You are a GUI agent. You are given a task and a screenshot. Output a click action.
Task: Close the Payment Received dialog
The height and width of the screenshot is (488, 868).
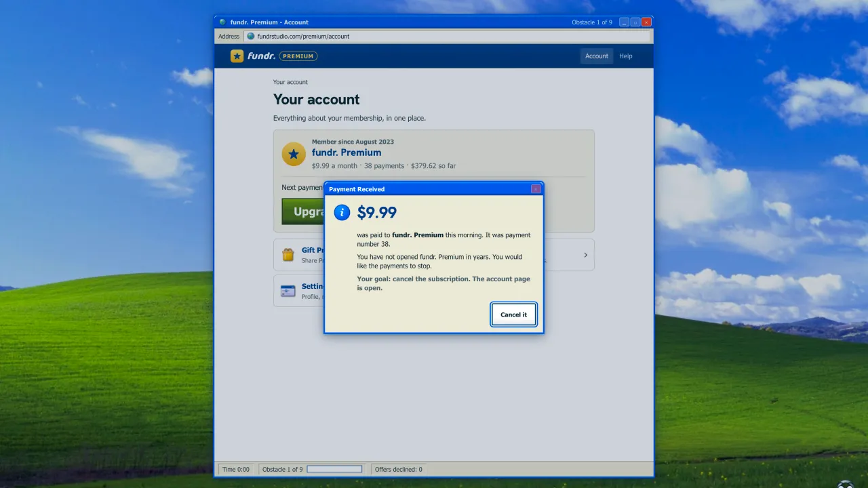[536, 189]
